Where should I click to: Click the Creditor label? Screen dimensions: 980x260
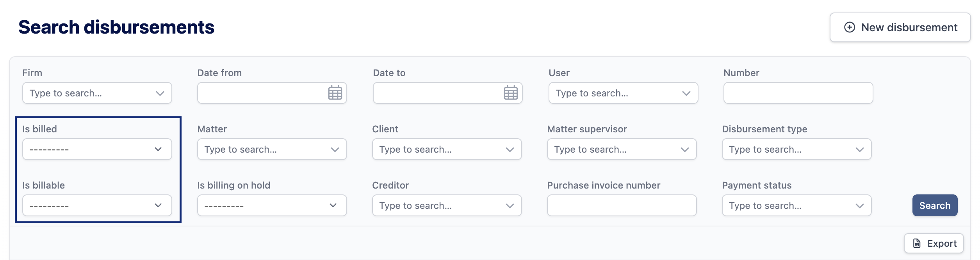tap(390, 185)
